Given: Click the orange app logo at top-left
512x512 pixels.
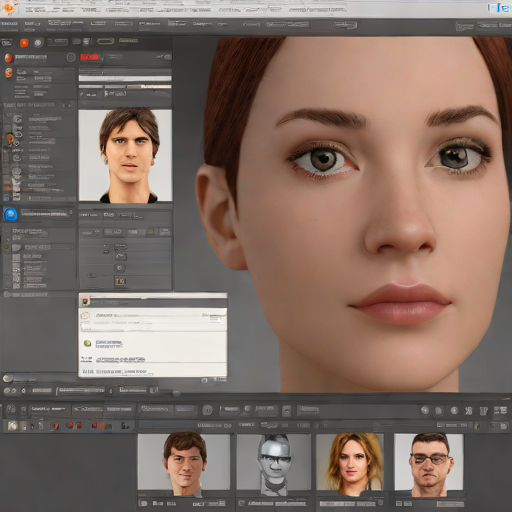Looking at the screenshot, I should tap(9, 7).
